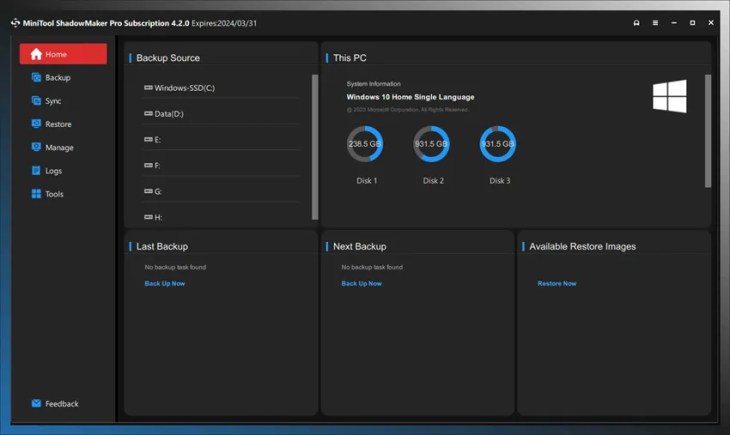
Task: Click the key icon in title bar
Action: (636, 23)
